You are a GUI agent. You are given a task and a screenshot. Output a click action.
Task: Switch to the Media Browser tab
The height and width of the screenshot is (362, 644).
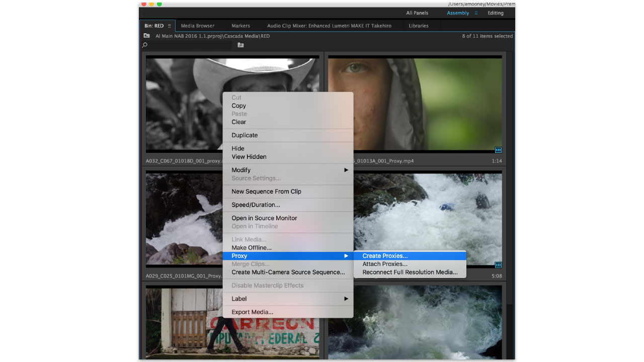tap(197, 26)
